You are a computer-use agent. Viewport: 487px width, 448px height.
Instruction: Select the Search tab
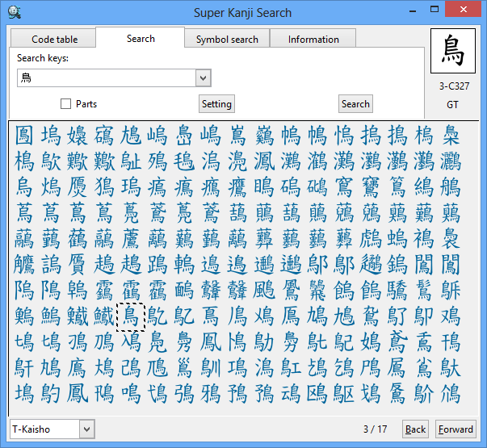[141, 38]
